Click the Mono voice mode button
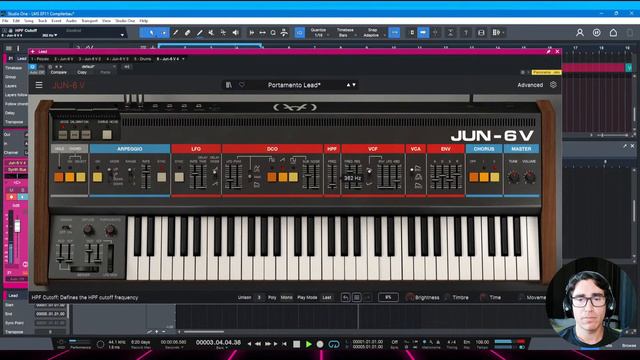640x360 pixels. point(287,298)
